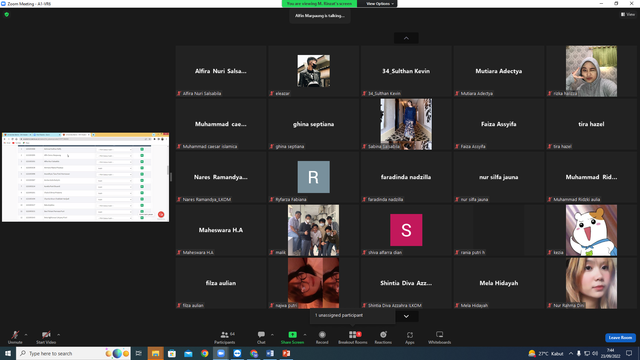Select the tira hazel tile
Viewport: 640px width, 360px height.
click(591, 124)
